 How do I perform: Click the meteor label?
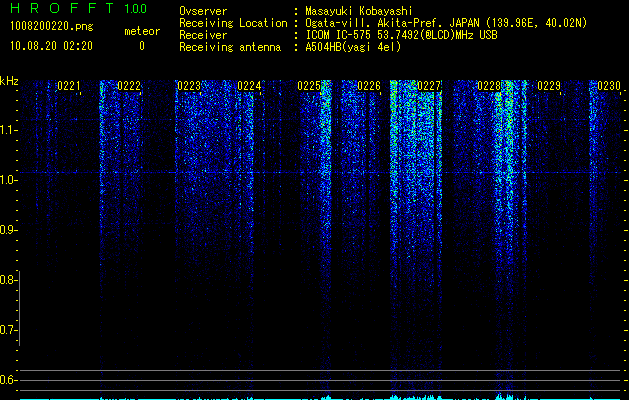[x=142, y=31]
